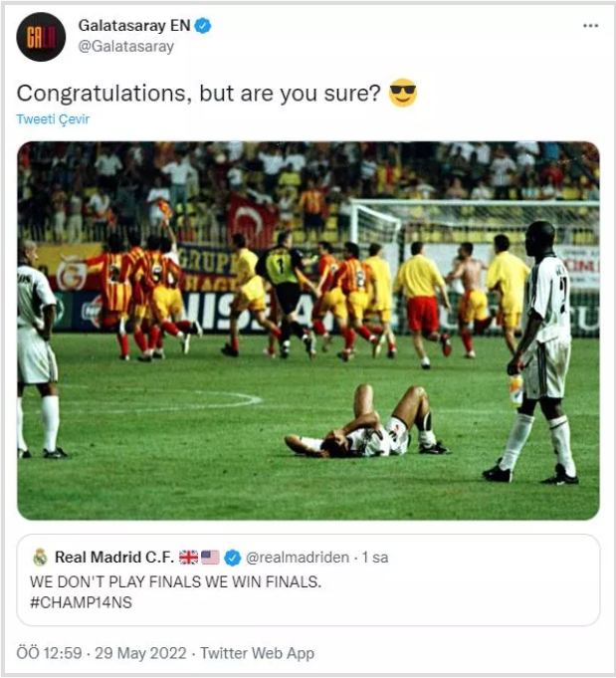Click Galatasaray's blue verified badge
Viewport: 616px width, 678px height.
tap(203, 26)
